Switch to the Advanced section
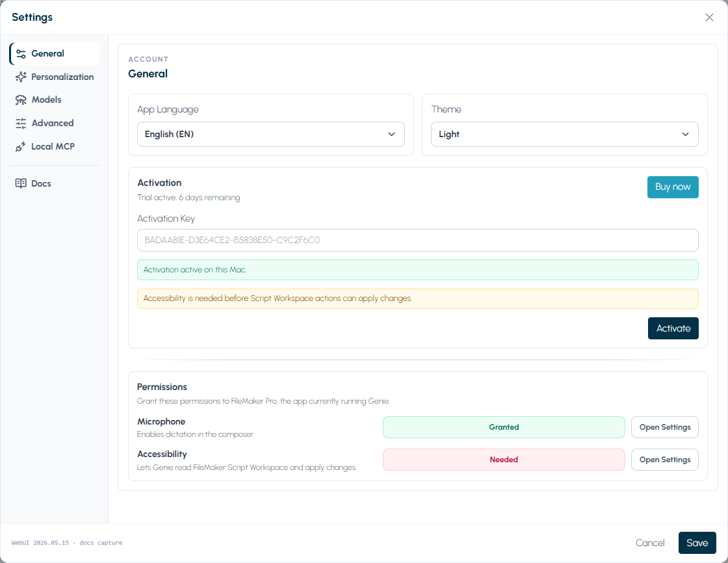 (55, 123)
